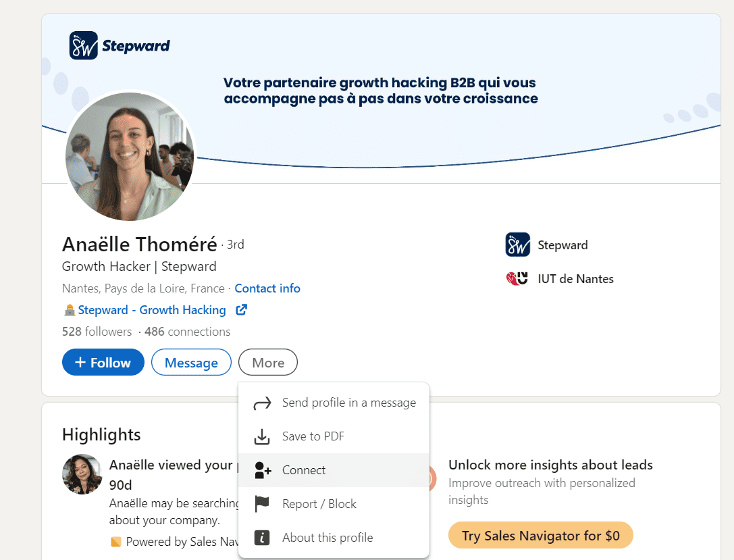Click the add-person icon next to Connect
Viewport: 734px width, 560px height.
[x=263, y=470]
